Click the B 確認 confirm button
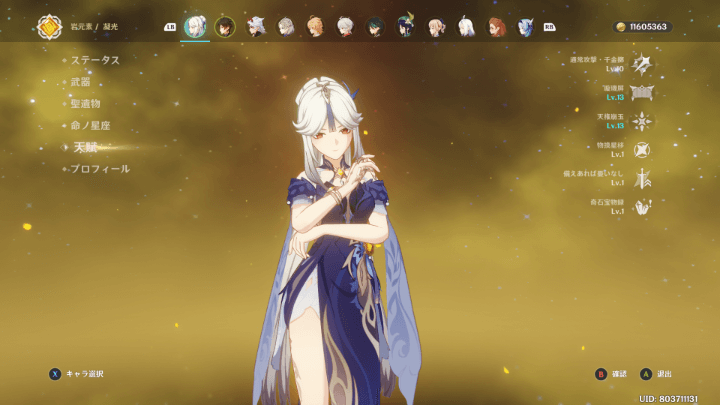 click(x=611, y=374)
